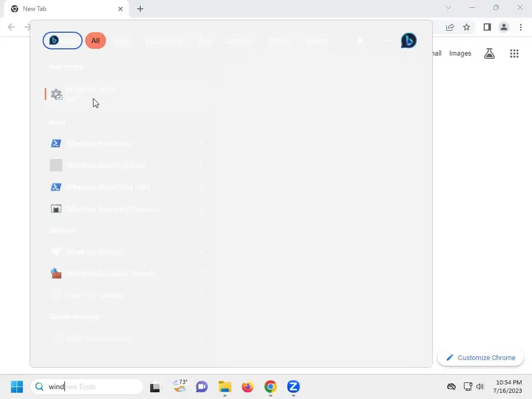Share this page icon in Chrome
The image size is (532, 399).
[x=450, y=27]
